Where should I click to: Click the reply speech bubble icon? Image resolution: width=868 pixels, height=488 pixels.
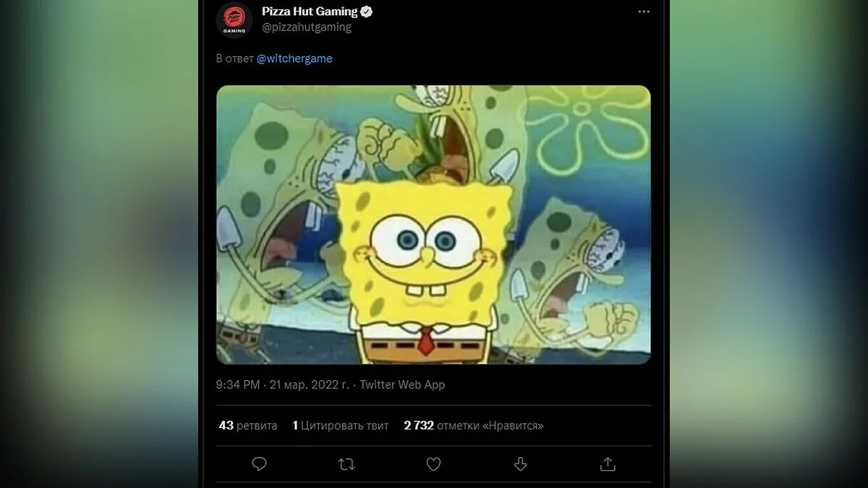(259, 464)
